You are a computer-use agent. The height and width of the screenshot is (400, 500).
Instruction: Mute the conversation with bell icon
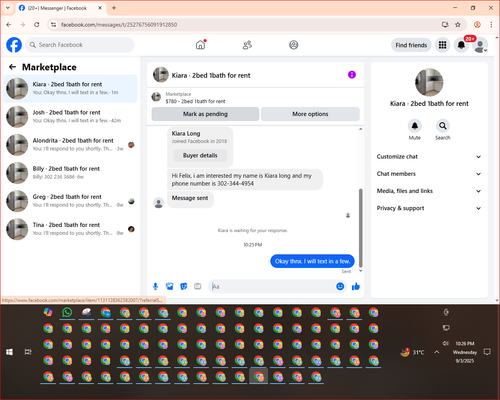click(x=415, y=126)
